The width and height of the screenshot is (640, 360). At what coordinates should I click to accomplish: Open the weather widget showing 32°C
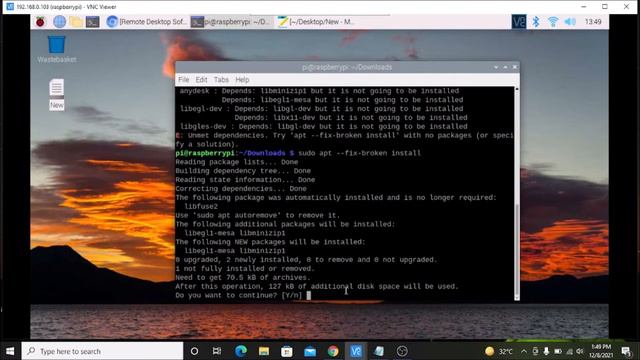499,351
